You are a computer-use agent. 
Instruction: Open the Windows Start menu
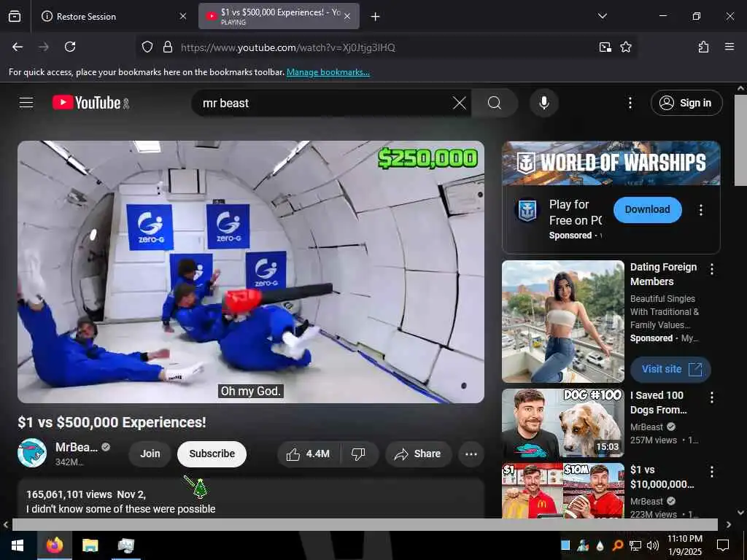pos(18,545)
